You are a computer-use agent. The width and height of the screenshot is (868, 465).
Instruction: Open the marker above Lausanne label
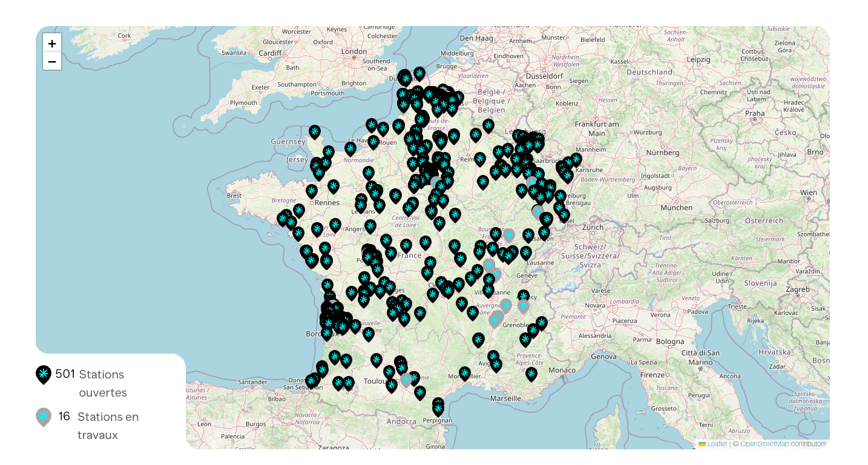click(526, 252)
